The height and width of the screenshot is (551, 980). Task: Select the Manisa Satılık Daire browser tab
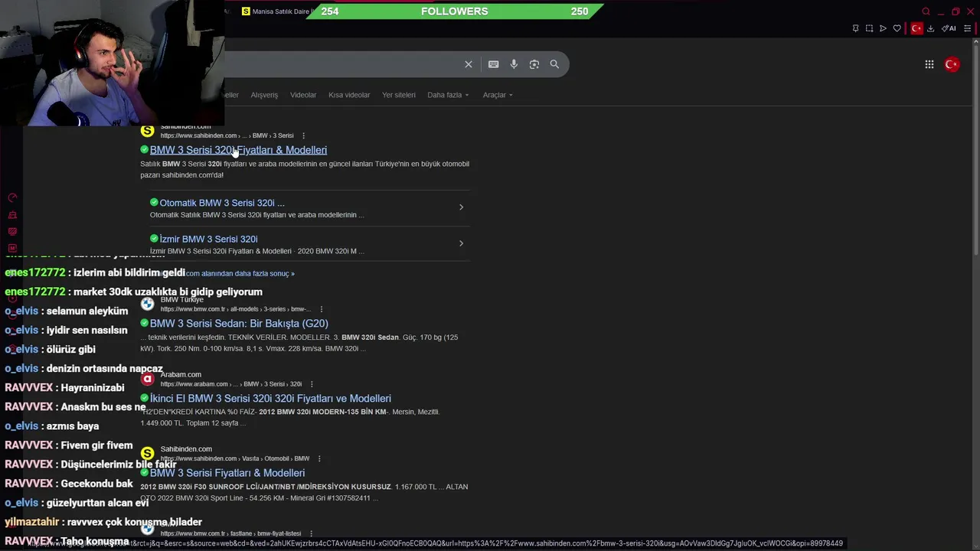276,11
